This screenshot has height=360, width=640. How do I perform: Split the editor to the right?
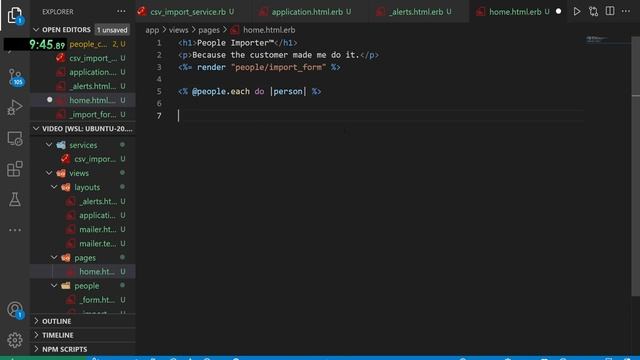(610, 11)
